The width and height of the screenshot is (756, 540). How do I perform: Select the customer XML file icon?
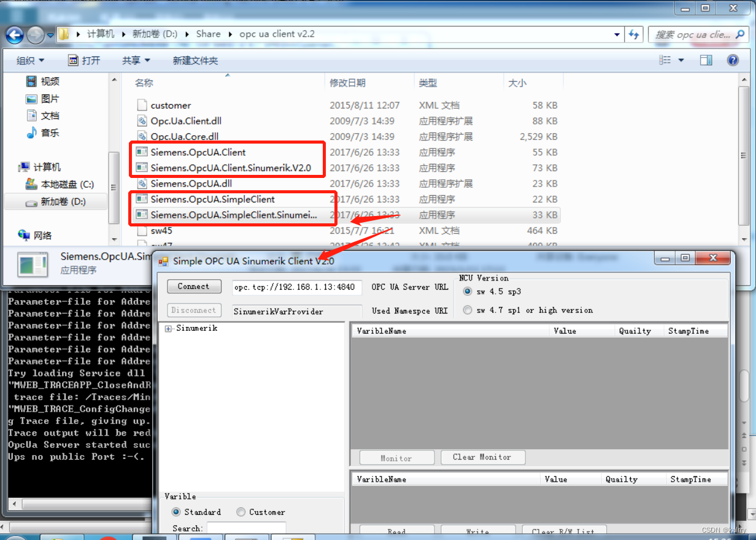tap(142, 105)
